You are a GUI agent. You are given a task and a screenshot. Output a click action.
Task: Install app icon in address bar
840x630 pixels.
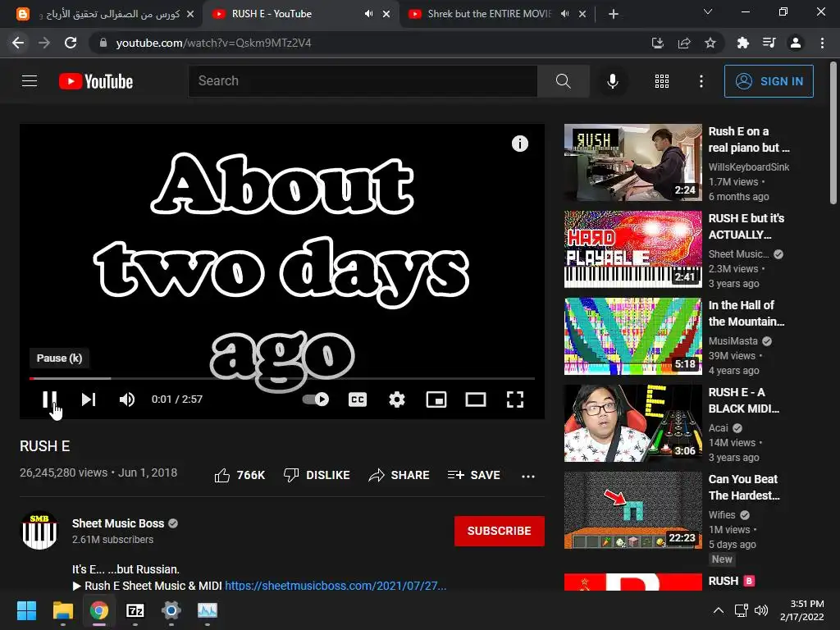click(657, 43)
